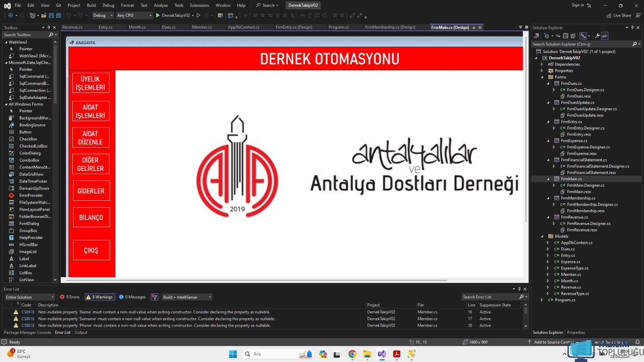This screenshot has height=362, width=644.
Task: Click the feedback icon beside Live Share
Action: click(638, 15)
